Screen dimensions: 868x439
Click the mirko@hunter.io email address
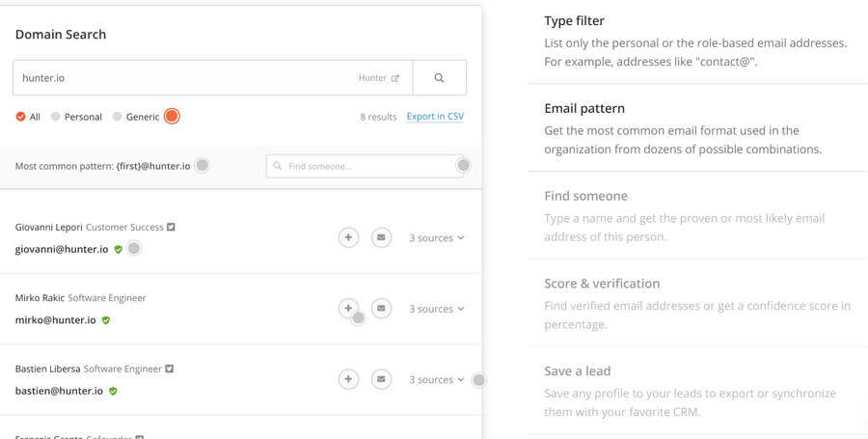pyautogui.click(x=55, y=320)
